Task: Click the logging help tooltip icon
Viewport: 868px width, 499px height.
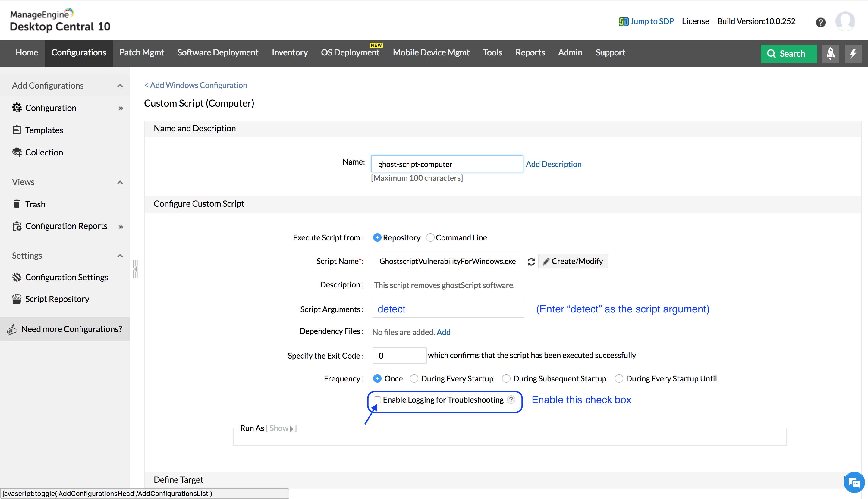Action: tap(511, 400)
